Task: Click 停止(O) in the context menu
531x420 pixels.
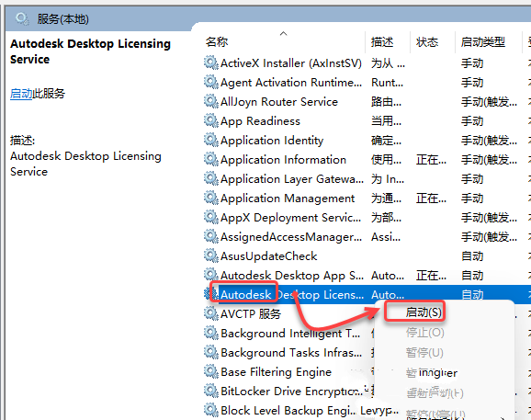Action: click(424, 333)
